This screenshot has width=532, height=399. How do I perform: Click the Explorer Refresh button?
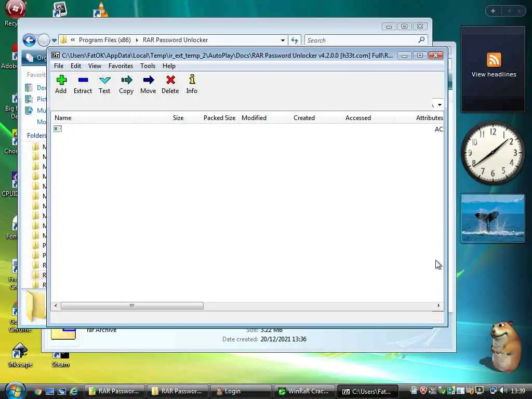[295, 41]
